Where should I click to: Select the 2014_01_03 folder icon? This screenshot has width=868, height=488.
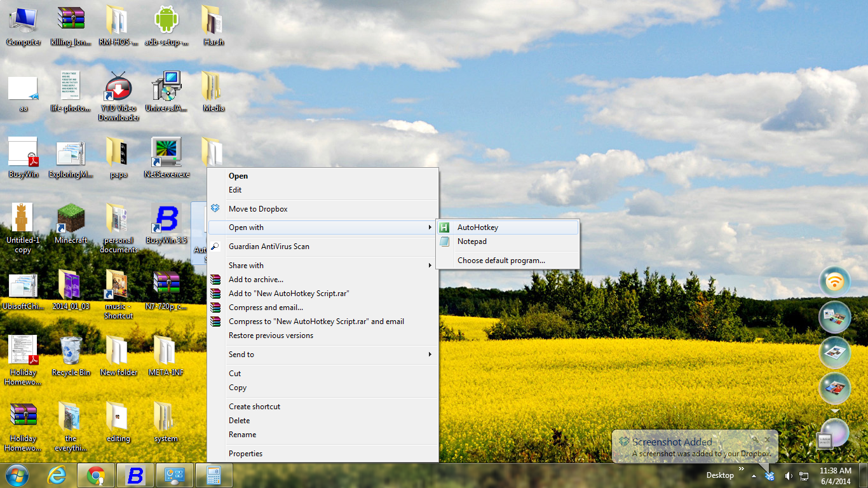[x=71, y=290]
